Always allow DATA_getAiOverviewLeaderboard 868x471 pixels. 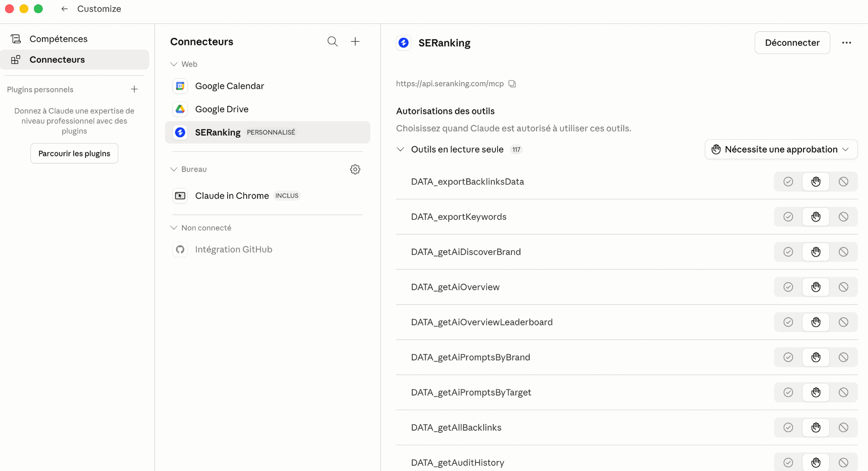pos(788,322)
